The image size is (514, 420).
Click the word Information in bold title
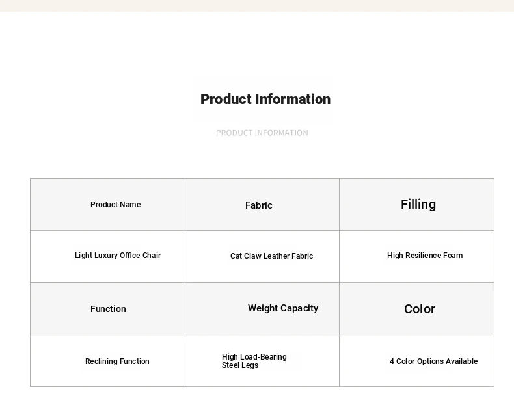click(x=293, y=99)
